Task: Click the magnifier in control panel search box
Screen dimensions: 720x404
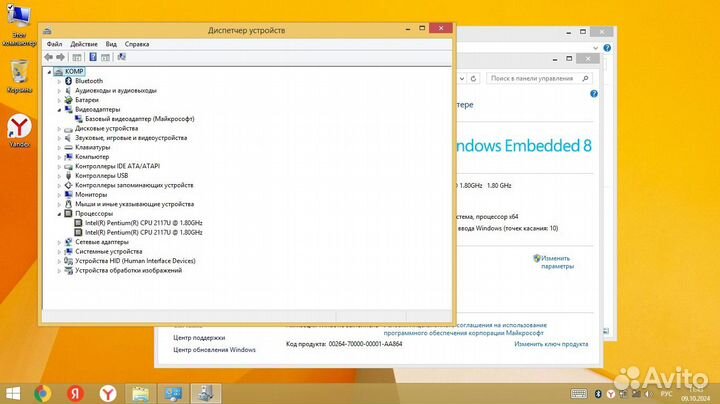Action: click(x=585, y=79)
